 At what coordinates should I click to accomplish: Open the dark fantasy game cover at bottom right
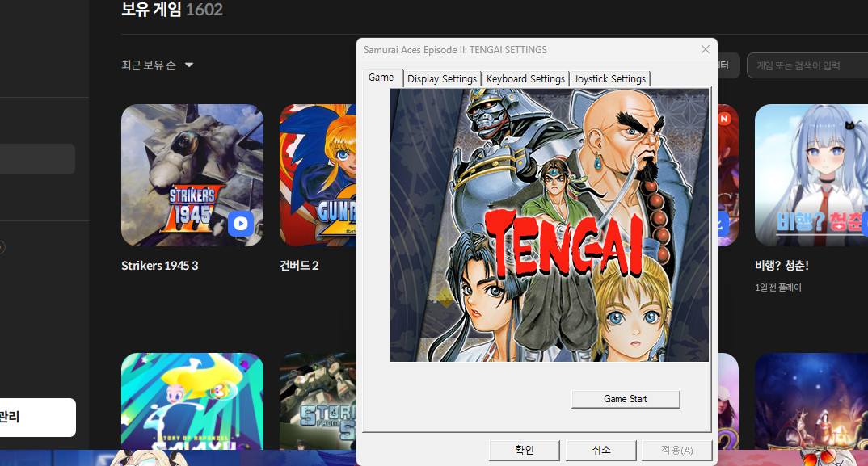pyautogui.click(x=811, y=401)
